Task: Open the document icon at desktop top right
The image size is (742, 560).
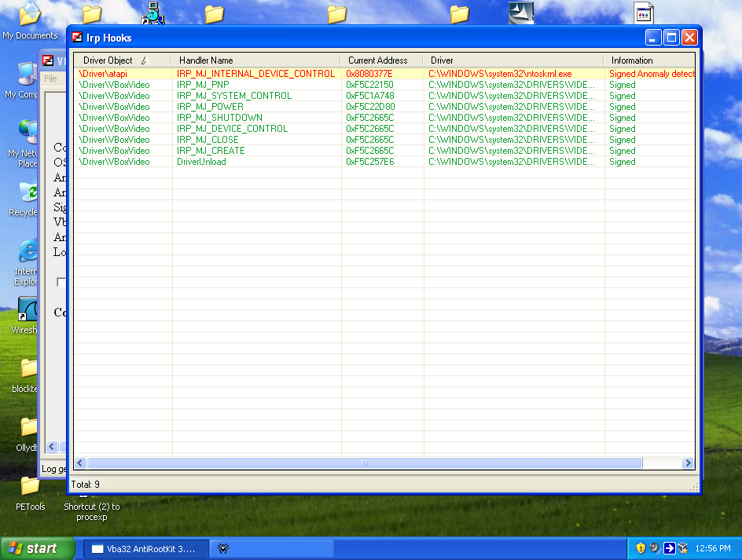Action: [644, 13]
